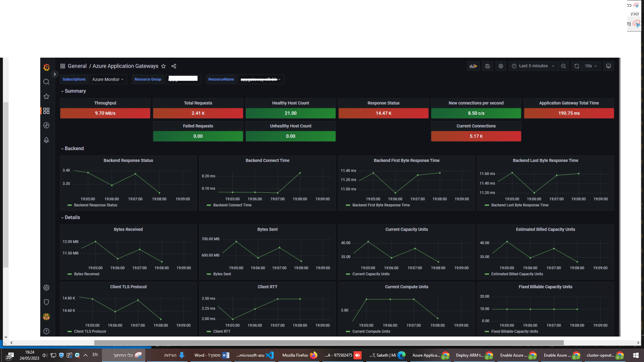Click the Add panel icon in toolbar
This screenshot has height=362, width=644.
click(473, 66)
